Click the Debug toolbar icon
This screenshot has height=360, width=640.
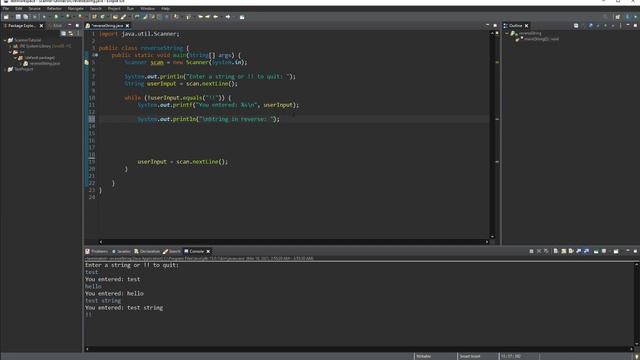point(44,17)
